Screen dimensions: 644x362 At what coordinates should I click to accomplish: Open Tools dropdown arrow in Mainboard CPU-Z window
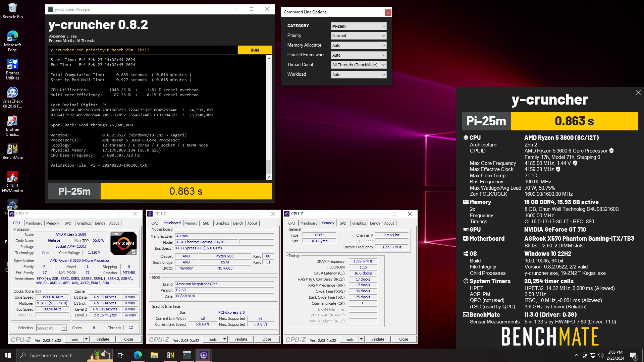224,339
